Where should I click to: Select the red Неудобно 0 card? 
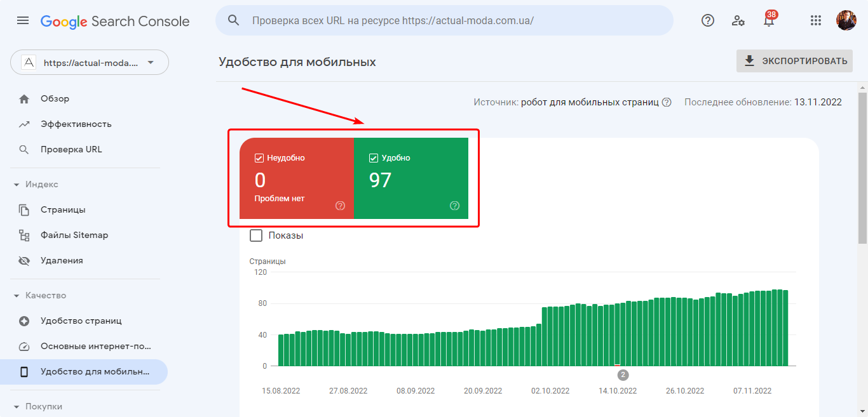pos(297,178)
